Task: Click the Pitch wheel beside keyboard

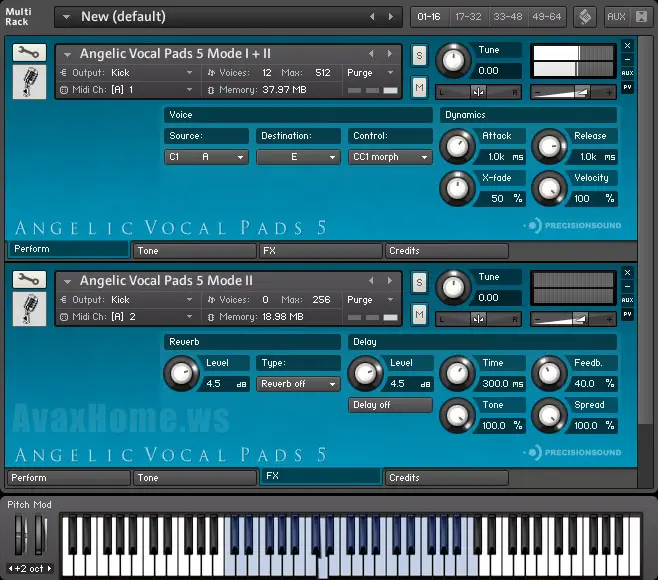Action: [20, 535]
